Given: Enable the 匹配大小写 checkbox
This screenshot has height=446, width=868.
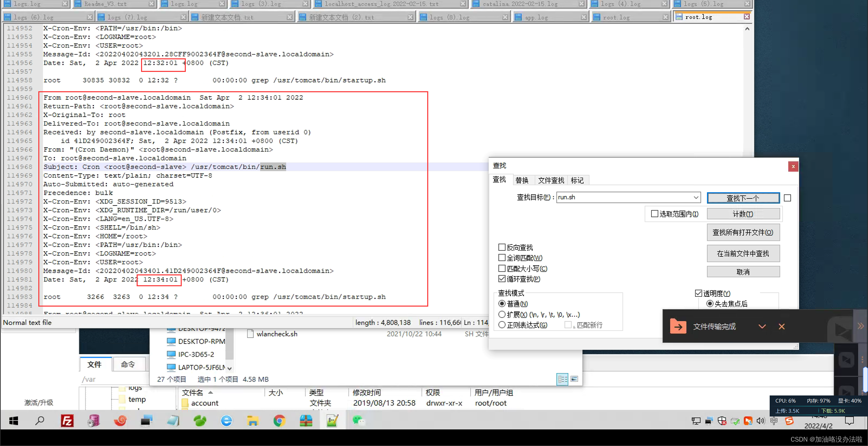Looking at the screenshot, I should point(502,268).
